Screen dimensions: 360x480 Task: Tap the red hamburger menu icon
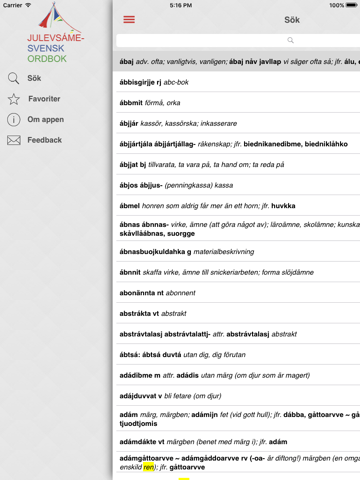(129, 20)
